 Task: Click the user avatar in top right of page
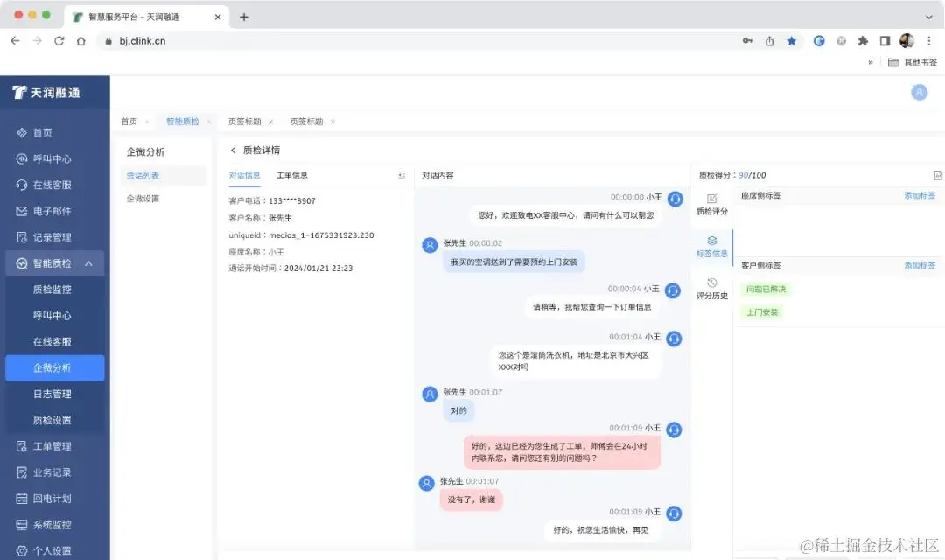[x=919, y=92]
